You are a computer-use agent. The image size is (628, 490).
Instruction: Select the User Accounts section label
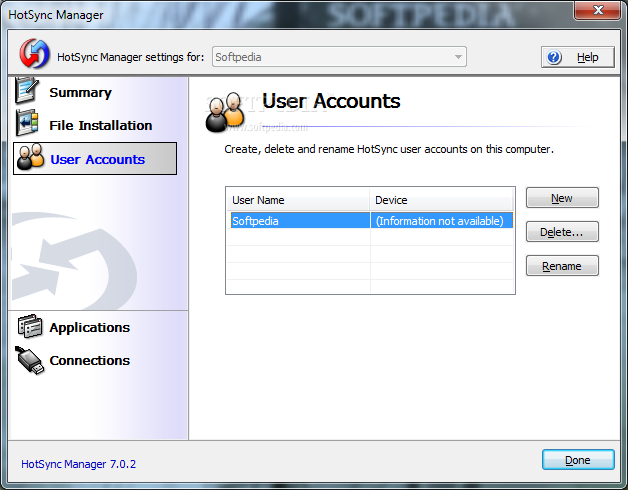[x=97, y=159]
